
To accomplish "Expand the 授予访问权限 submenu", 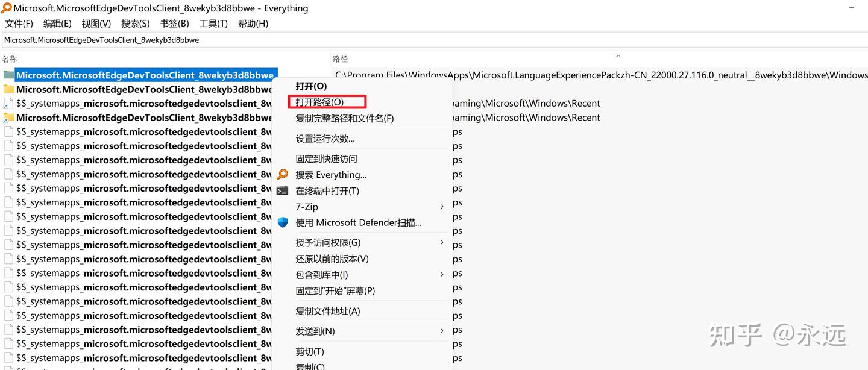I will 442,243.
